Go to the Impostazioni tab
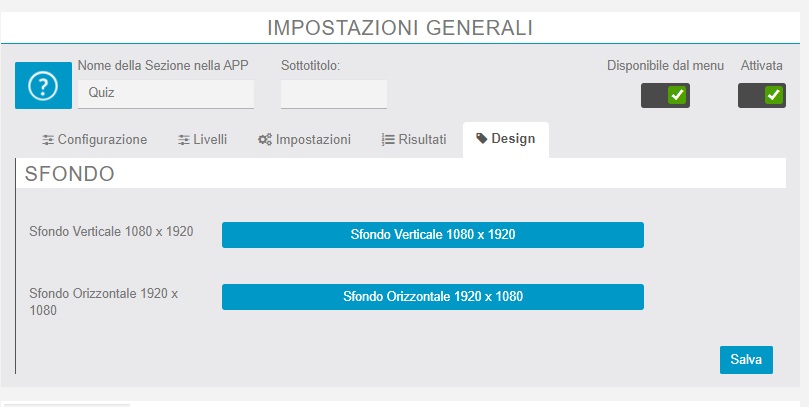This screenshot has width=809, height=407. [313, 140]
